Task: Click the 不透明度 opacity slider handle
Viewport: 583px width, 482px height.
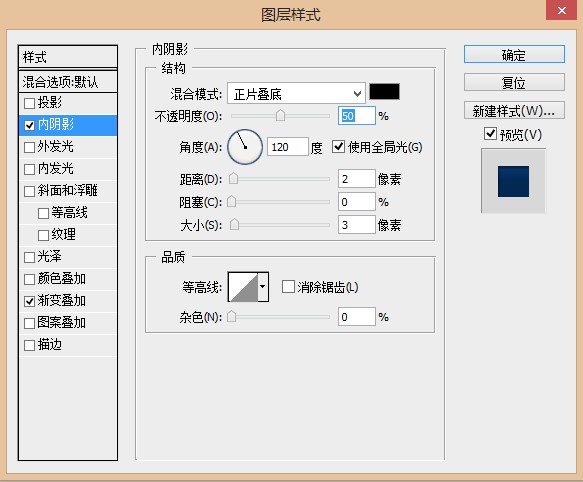Action: click(x=280, y=116)
